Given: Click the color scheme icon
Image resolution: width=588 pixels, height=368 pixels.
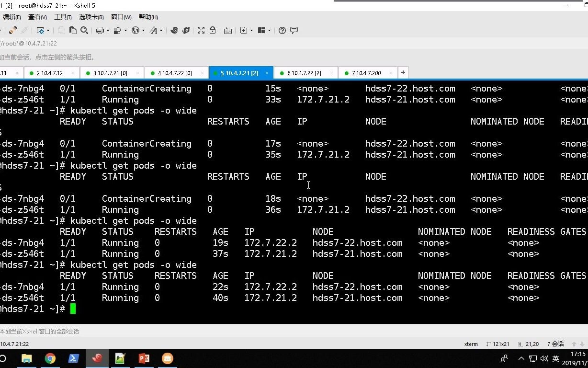Looking at the screenshot, I should 118,30.
